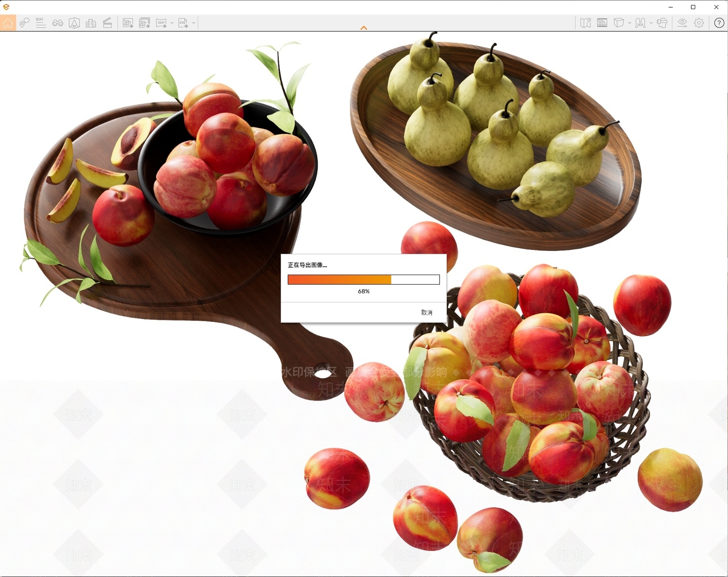Open the fly/walk navigation mode dropdown arrow
The image size is (728, 577).
click(x=651, y=23)
